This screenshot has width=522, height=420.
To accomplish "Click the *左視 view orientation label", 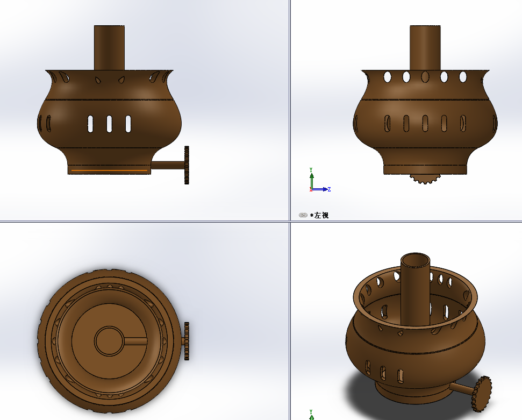I will point(319,215).
